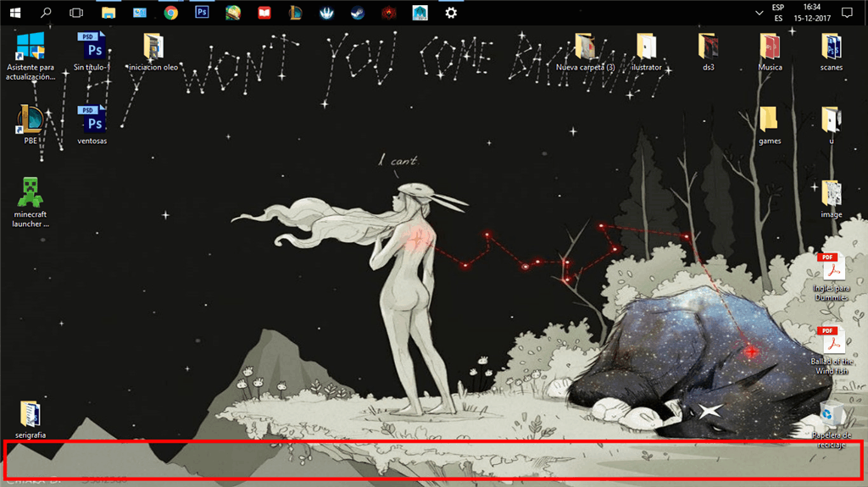This screenshot has width=868, height=487.
Task: Open Settings gear in the taskbar
Action: 451,12
